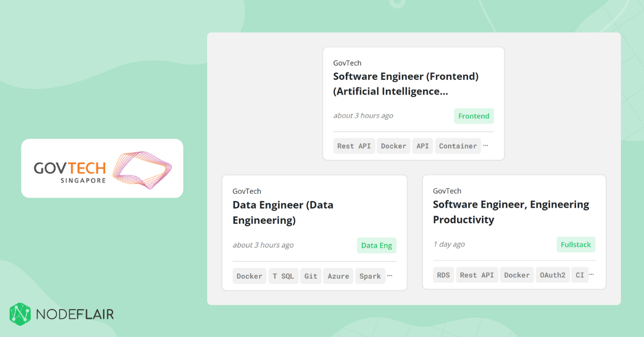644x337 pixels.
Task: Expand more tags on Data Engineer card
Action: 390,276
